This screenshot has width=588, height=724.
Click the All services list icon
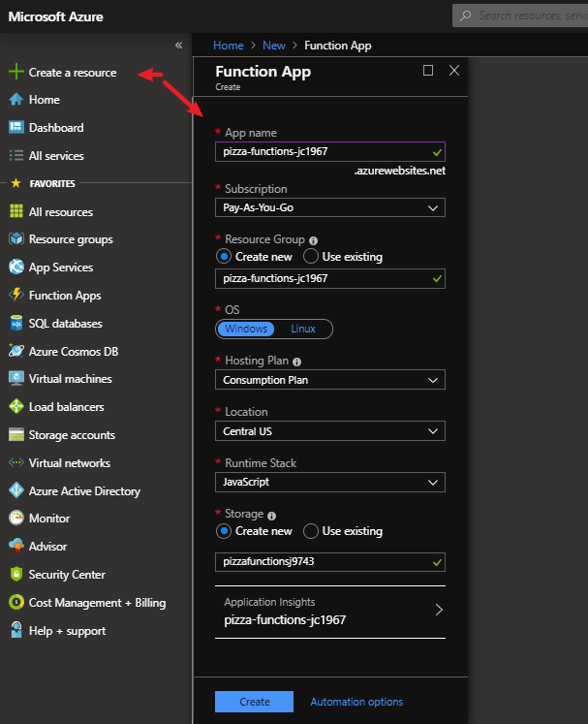[16, 156]
